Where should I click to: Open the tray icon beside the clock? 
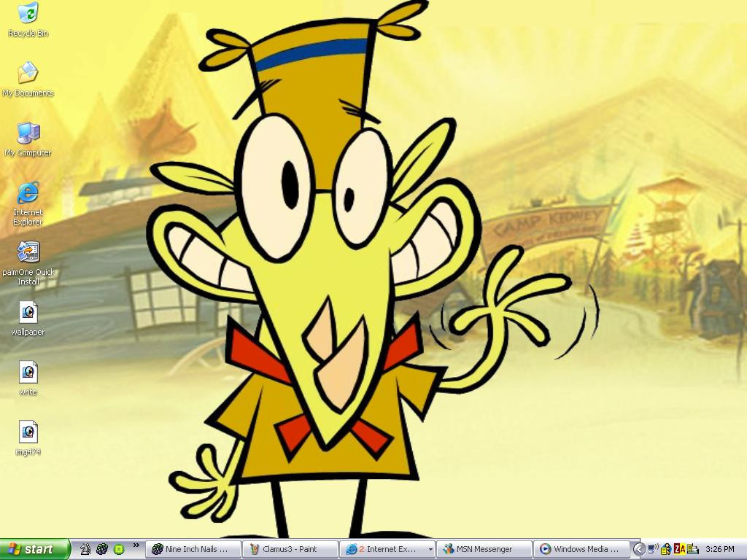coord(693,549)
